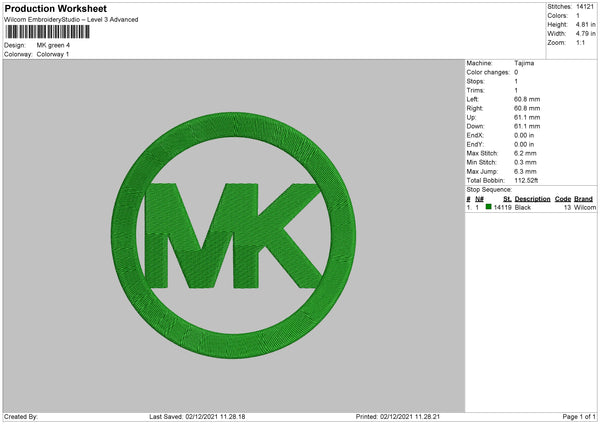Click the St. column header

pos(508,199)
